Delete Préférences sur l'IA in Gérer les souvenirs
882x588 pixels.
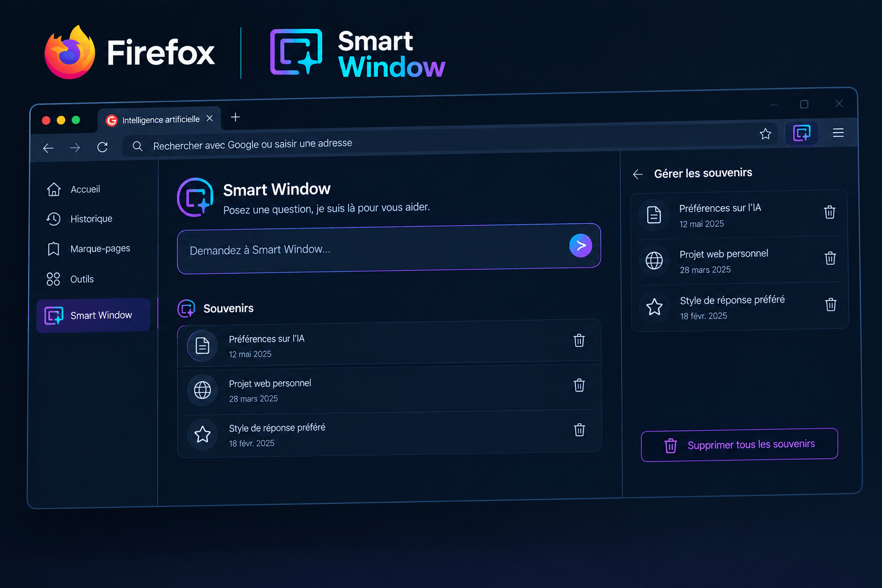click(830, 212)
